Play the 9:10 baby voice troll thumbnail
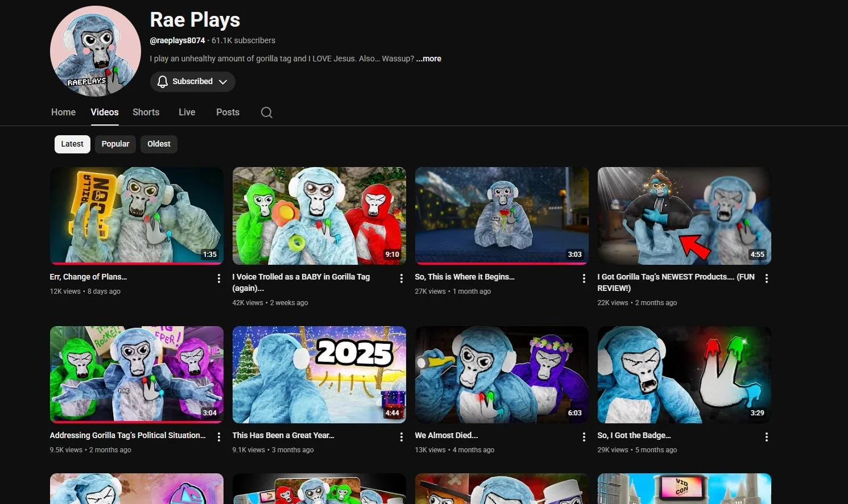This screenshot has height=504, width=848. [x=319, y=215]
